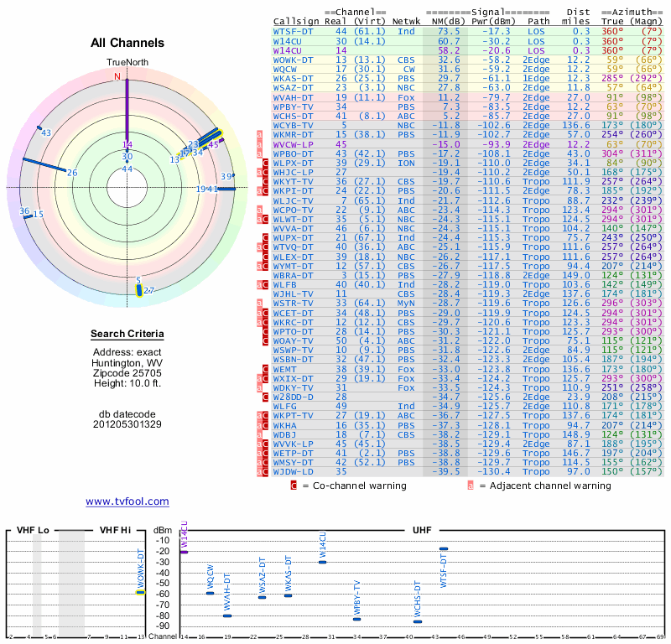Click the purple W14CU marker at channel 14

184,552
